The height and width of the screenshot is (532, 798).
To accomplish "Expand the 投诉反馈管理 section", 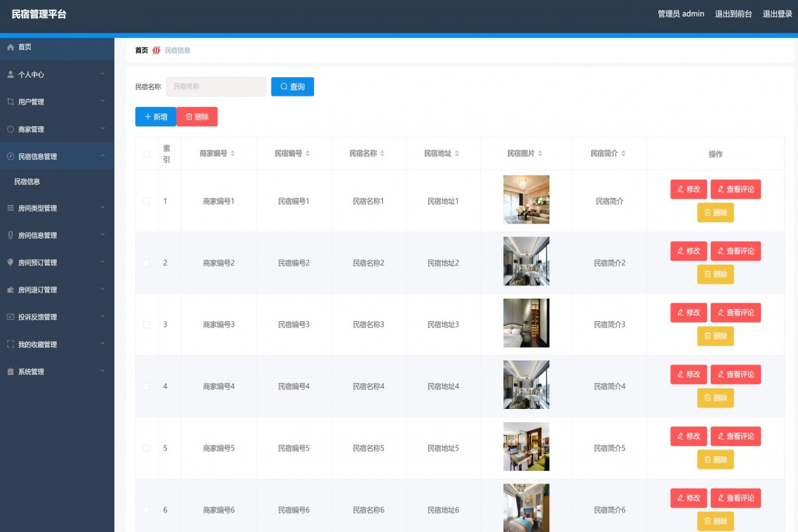I will pyautogui.click(x=102, y=317).
